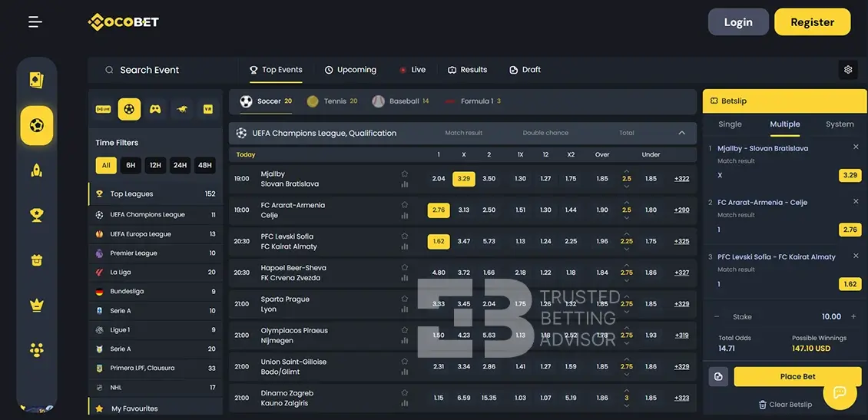
Task: Expand +325 markets for Levski Sofia
Action: [x=681, y=241]
